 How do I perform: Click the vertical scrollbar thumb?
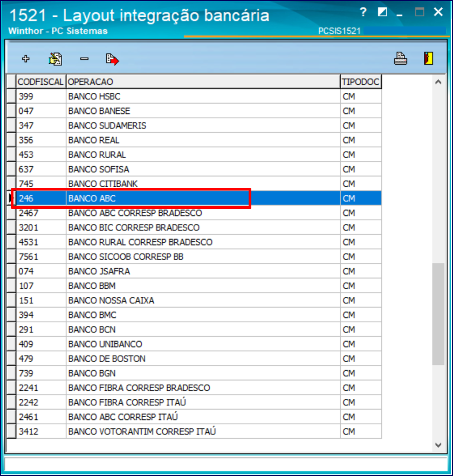tap(438, 314)
